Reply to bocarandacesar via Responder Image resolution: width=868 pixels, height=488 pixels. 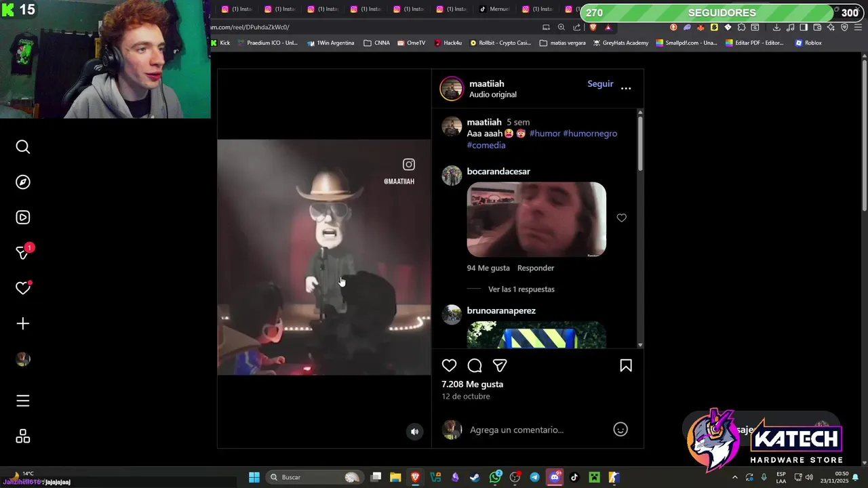pyautogui.click(x=536, y=268)
